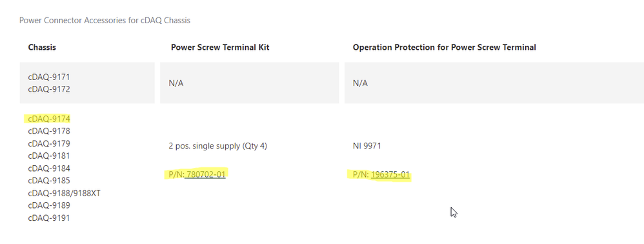The width and height of the screenshot is (644, 244).
Task: Open the 196375-01 part number link
Action: [x=390, y=174]
